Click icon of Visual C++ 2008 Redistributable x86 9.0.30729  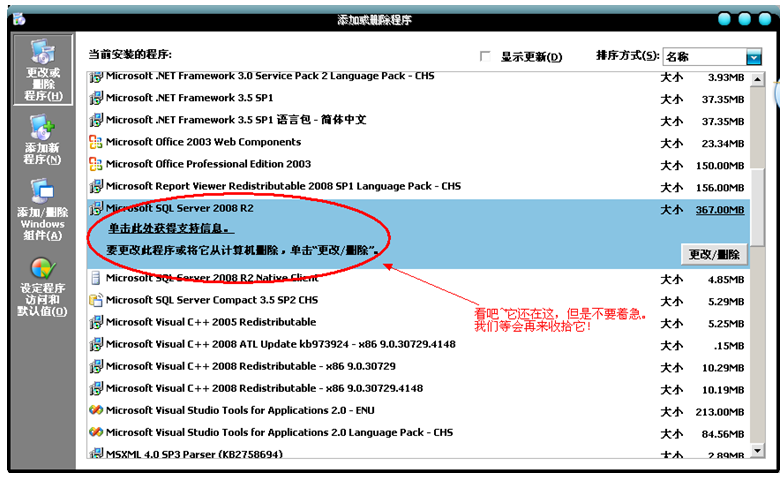pyautogui.click(x=96, y=366)
